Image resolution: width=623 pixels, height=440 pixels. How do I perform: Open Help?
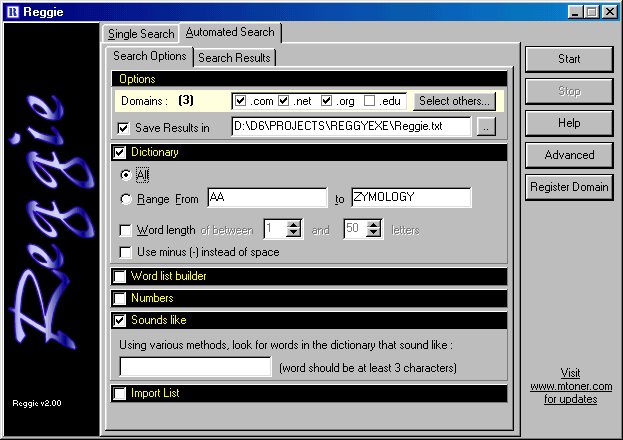[569, 123]
